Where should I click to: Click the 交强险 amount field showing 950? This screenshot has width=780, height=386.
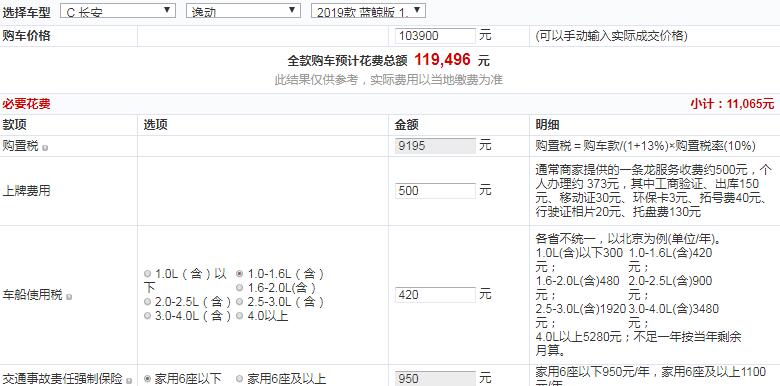click(x=435, y=379)
